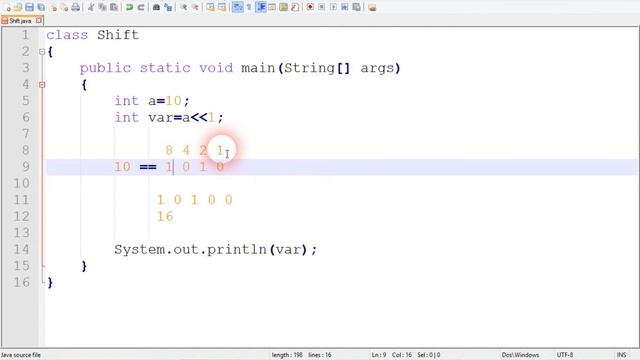Click the Zoom In toolbar icon
The image size is (640, 360).
pos(184,7)
